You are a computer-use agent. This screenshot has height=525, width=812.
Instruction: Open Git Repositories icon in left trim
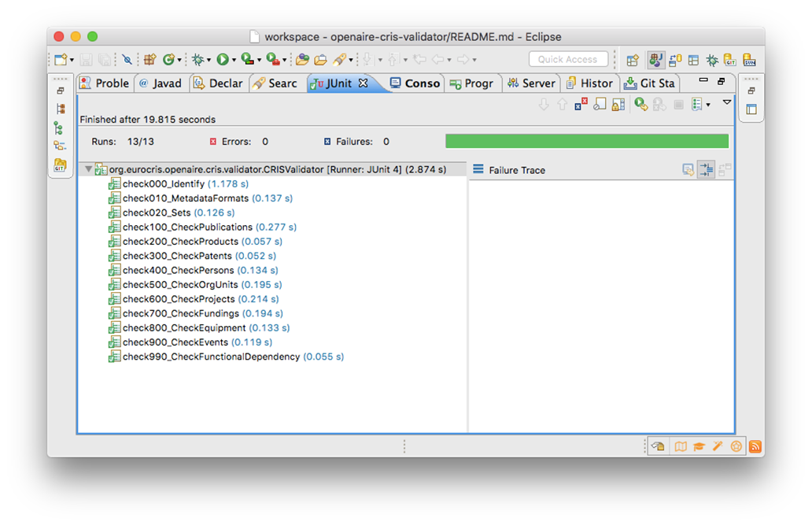coord(60,165)
